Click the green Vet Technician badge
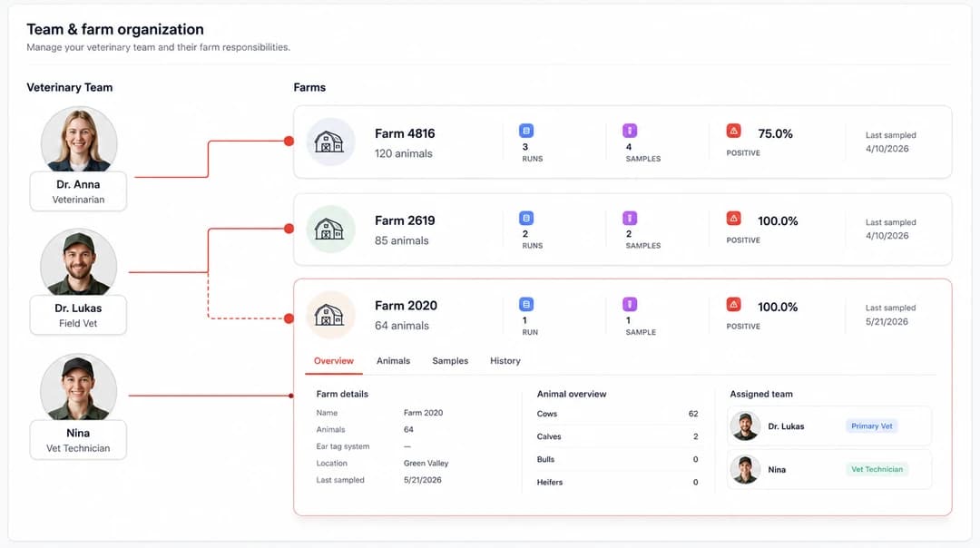 pyautogui.click(x=877, y=469)
